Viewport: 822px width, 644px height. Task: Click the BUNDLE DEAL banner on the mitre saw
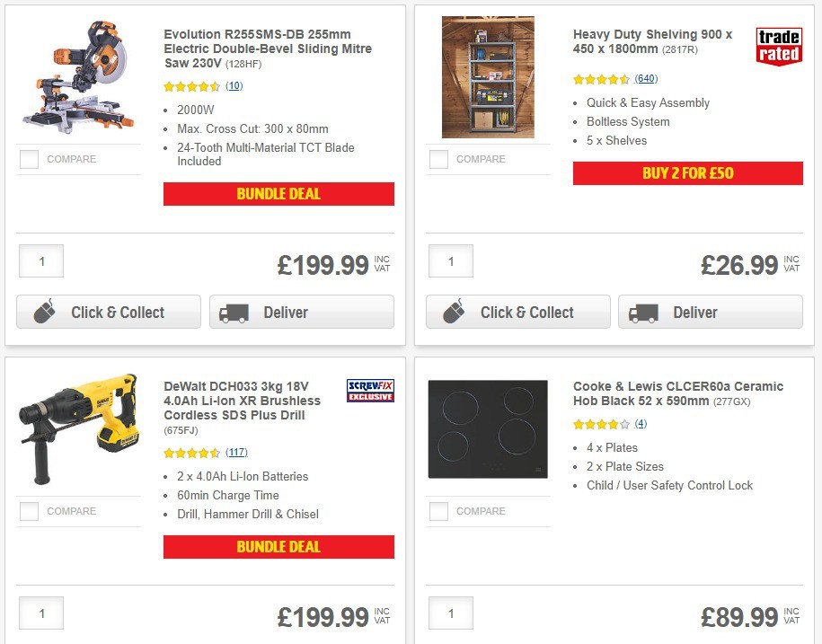pyautogui.click(x=278, y=193)
